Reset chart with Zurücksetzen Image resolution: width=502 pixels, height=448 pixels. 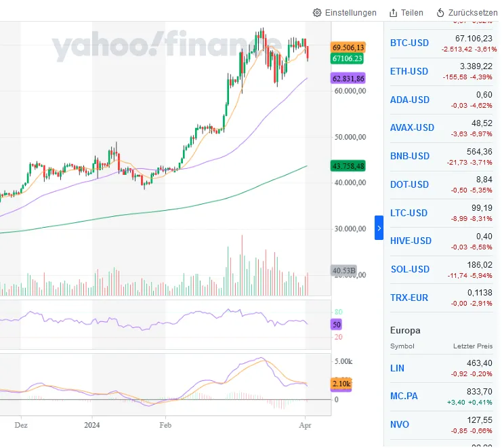click(x=467, y=13)
